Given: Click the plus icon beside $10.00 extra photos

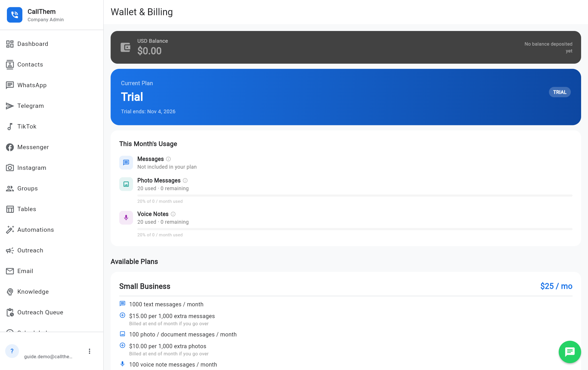Looking at the screenshot, I should pyautogui.click(x=122, y=345).
